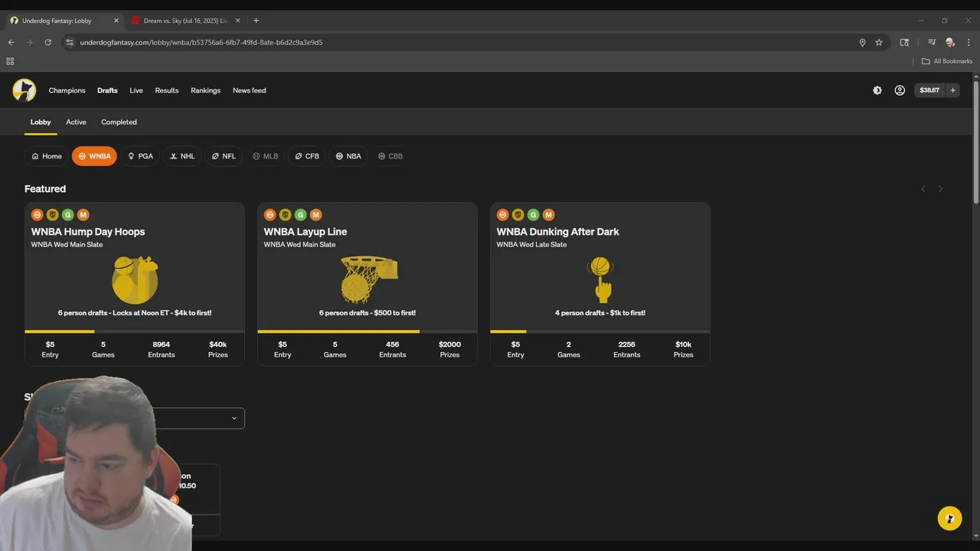Select the WNBA sport filter

click(94, 156)
